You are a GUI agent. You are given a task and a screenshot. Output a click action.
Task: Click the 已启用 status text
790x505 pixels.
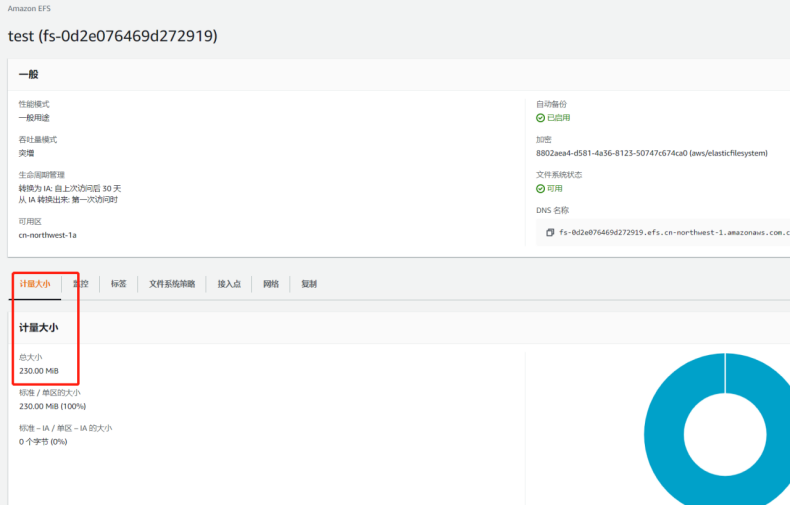559,118
